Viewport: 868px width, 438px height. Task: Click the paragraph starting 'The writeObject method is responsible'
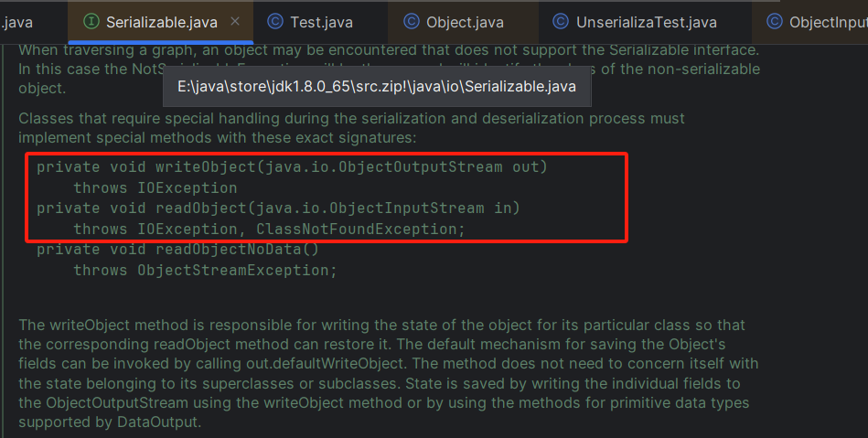pyautogui.click(x=388, y=373)
